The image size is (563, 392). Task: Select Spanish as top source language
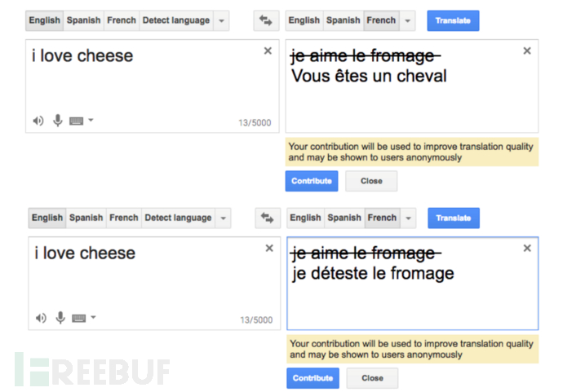click(84, 20)
